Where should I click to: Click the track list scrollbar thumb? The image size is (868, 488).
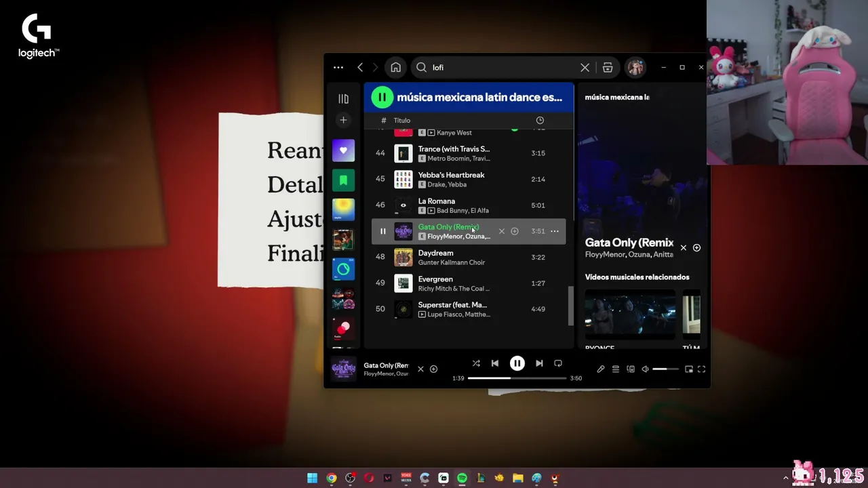(570, 305)
